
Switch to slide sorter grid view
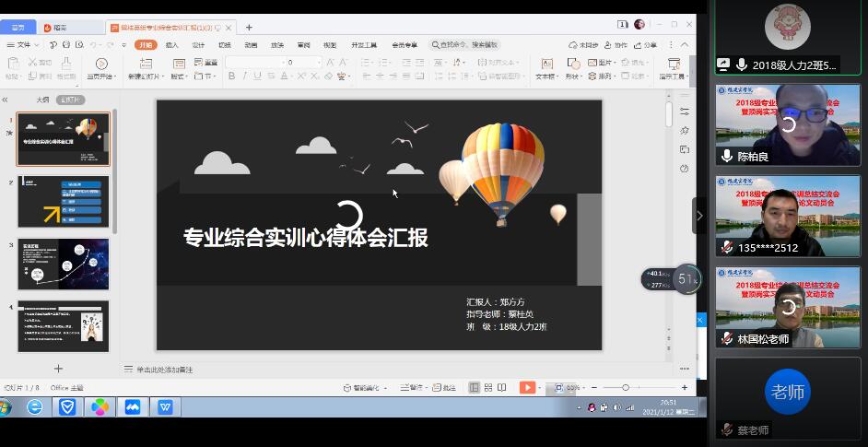(488, 388)
